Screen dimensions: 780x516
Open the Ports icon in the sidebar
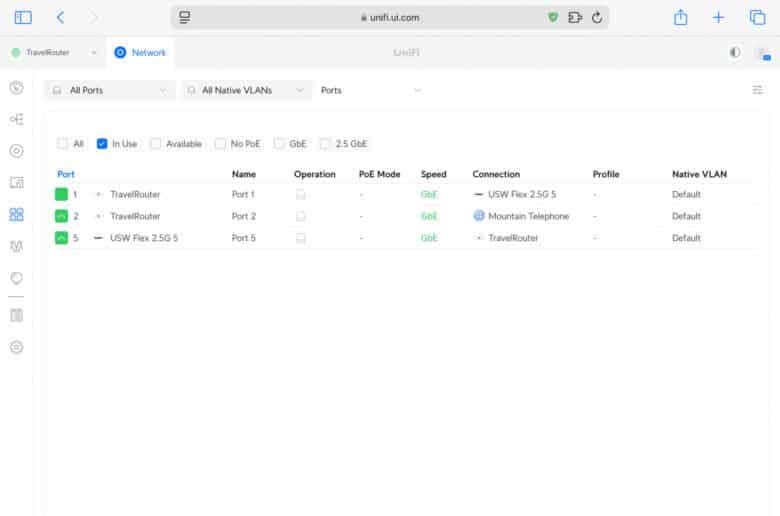pyautogui.click(x=16, y=214)
